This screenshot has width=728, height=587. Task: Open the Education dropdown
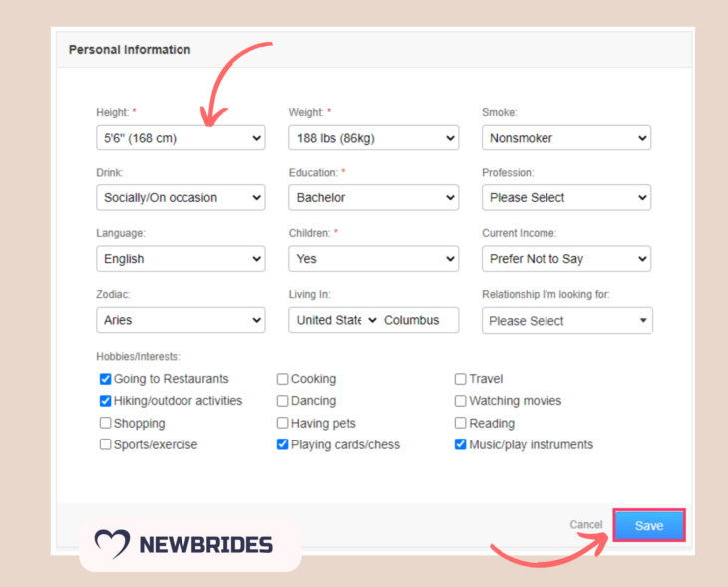[x=373, y=198]
